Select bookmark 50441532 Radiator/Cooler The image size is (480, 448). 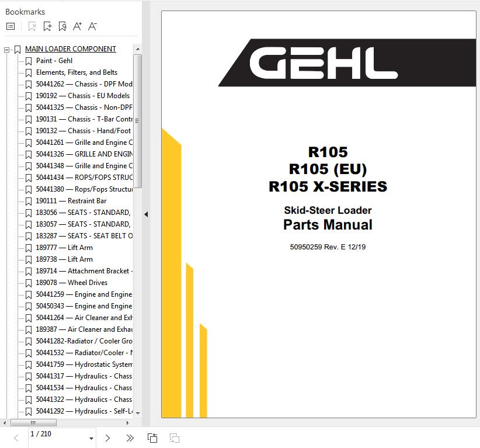click(x=84, y=353)
